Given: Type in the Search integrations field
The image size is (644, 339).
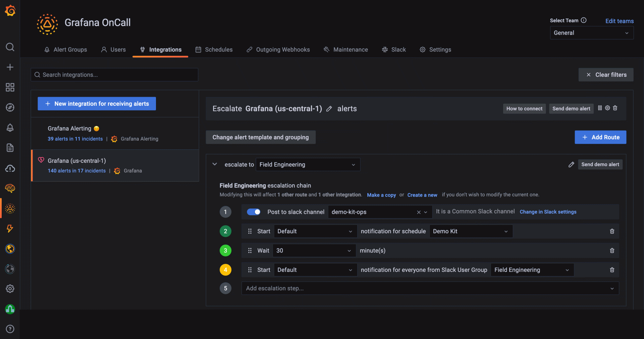Looking at the screenshot, I should (x=114, y=75).
